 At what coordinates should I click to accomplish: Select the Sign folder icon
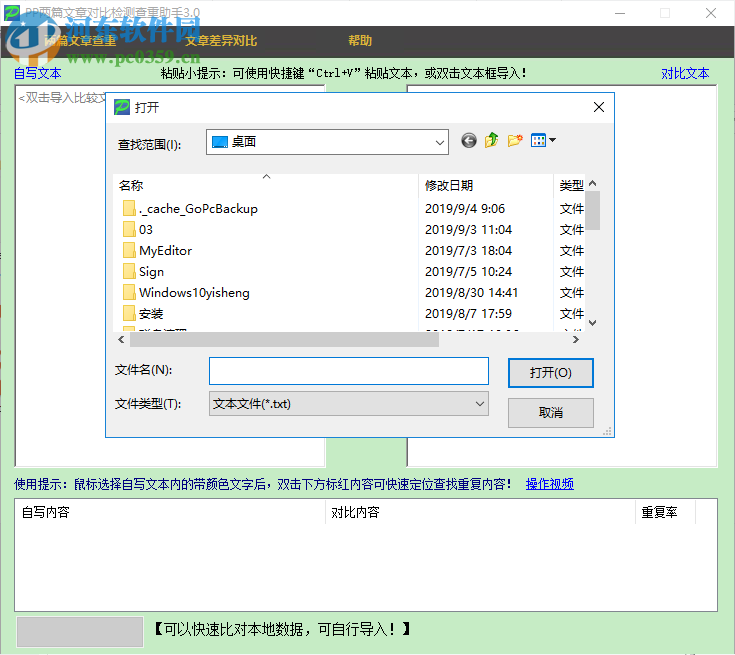tap(129, 271)
